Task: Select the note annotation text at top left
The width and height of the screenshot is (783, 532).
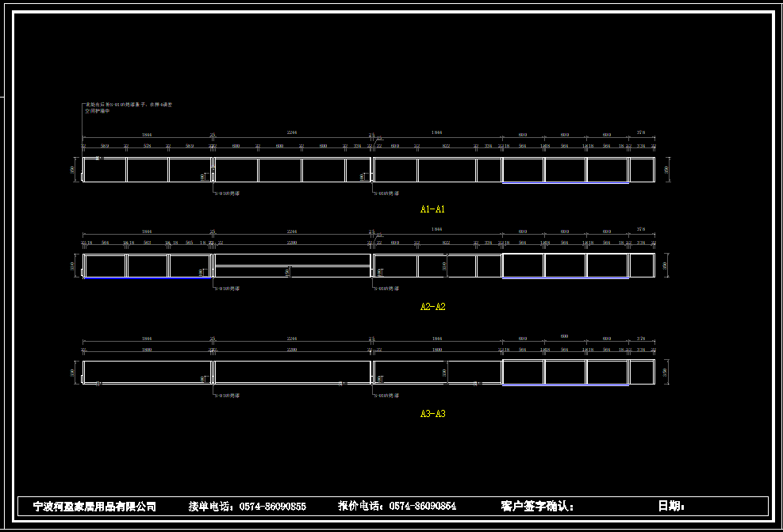Action: (129, 107)
